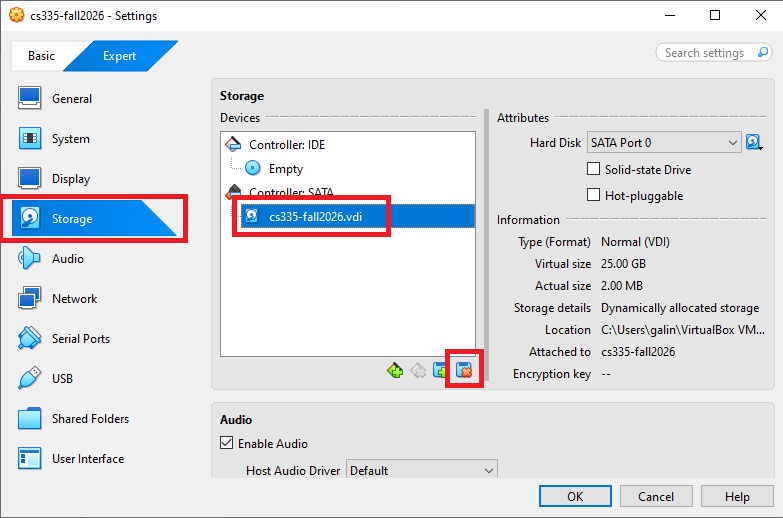Click the IDE controller icon

[233, 144]
